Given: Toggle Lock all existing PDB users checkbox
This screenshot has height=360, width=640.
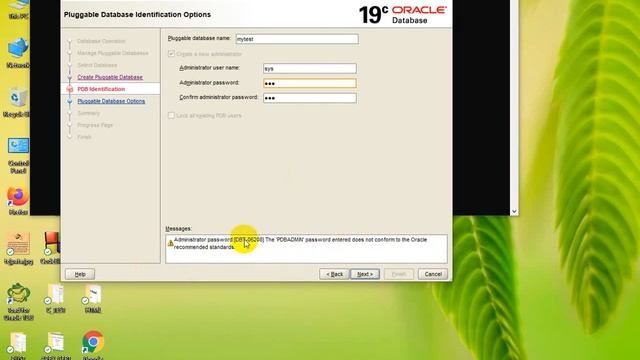Looking at the screenshot, I should 171,116.
